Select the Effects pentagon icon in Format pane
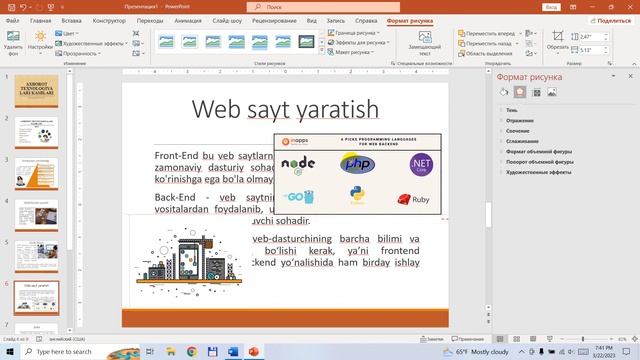640x360 pixels. pyautogui.click(x=520, y=92)
